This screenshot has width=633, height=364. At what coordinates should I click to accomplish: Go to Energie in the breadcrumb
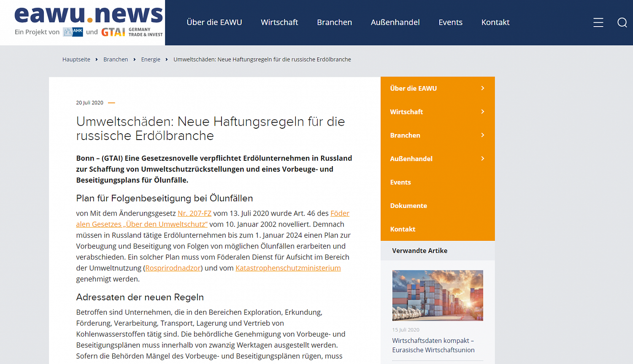pyautogui.click(x=151, y=59)
